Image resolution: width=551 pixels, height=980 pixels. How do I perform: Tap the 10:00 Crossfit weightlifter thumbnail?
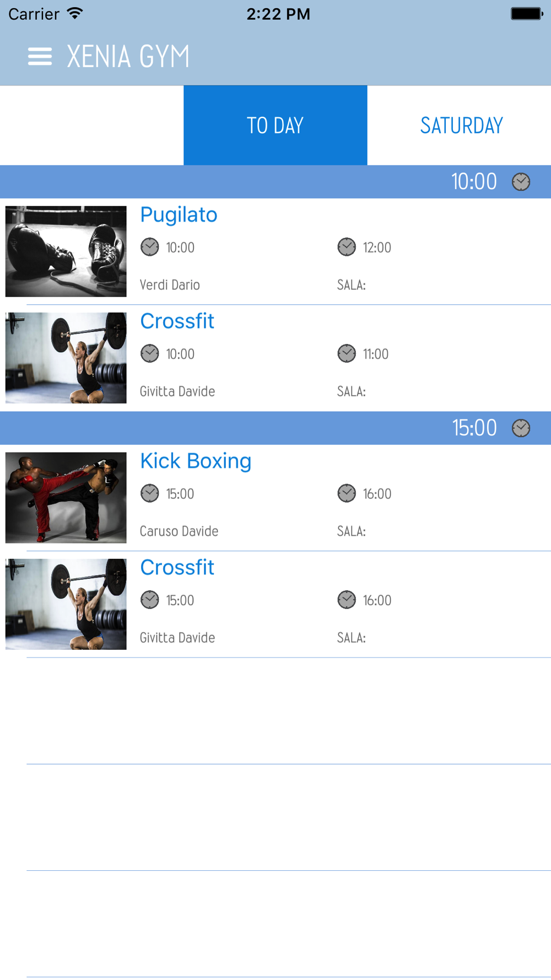tap(66, 358)
